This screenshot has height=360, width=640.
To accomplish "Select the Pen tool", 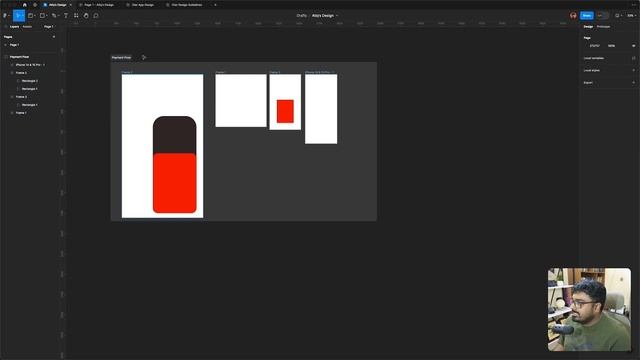I will 54,16.
